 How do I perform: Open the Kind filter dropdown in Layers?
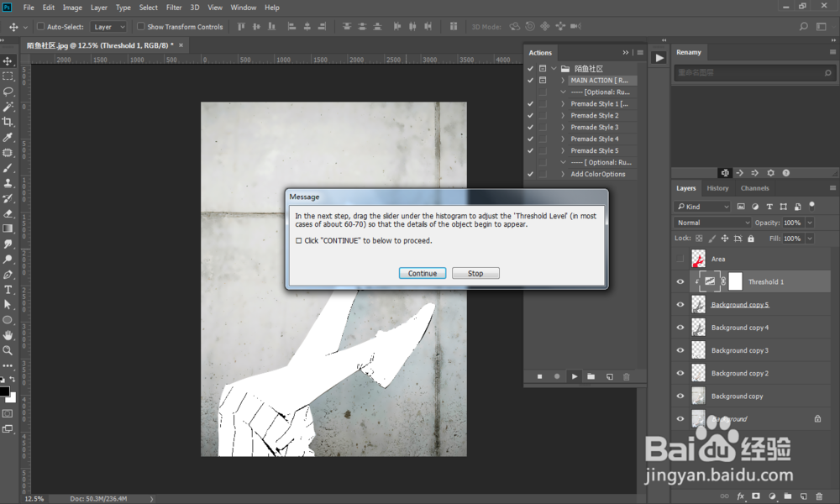[x=702, y=207]
